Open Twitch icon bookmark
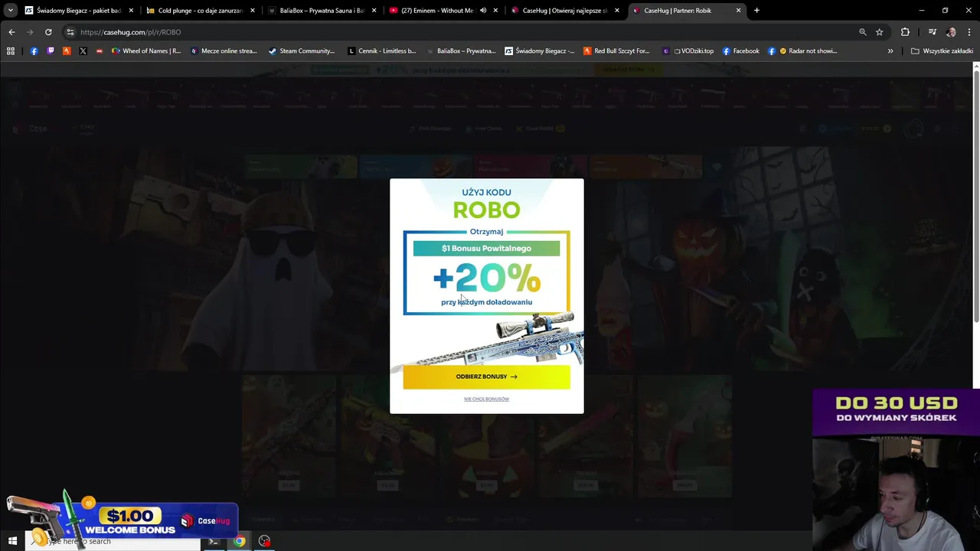980x551 pixels. [x=51, y=51]
